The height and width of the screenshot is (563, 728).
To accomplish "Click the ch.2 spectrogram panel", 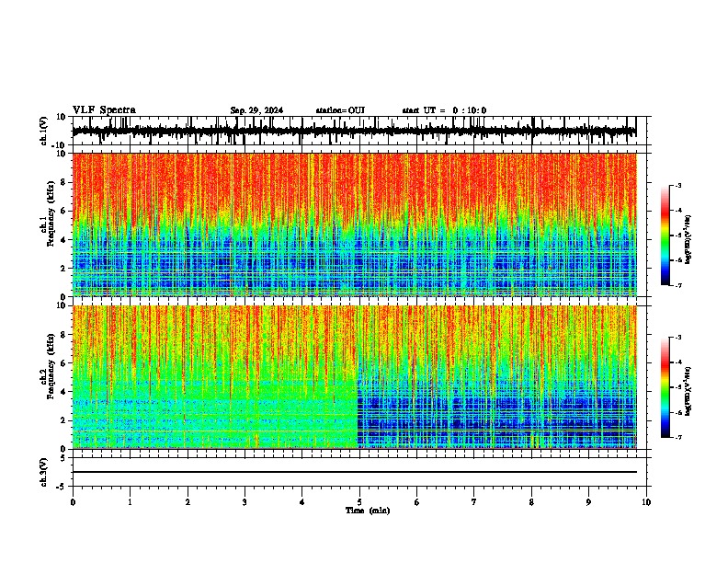I will pyautogui.click(x=354, y=377).
